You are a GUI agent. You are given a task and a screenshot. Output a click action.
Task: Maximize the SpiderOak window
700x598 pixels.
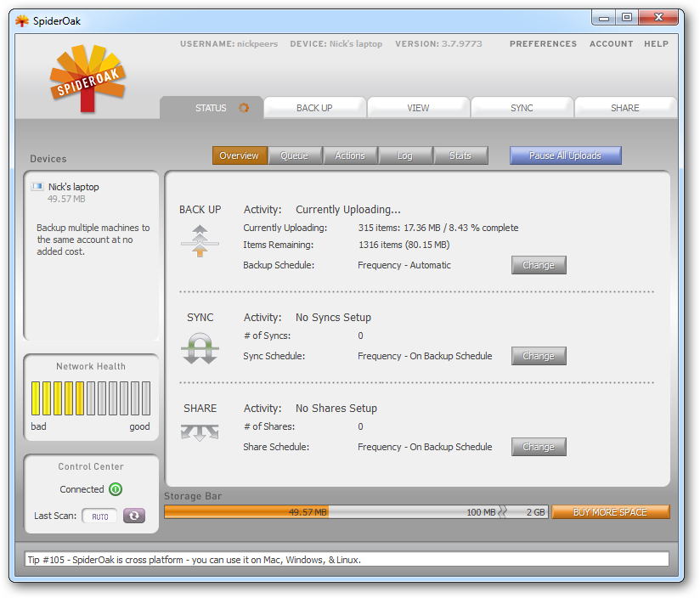(x=627, y=17)
